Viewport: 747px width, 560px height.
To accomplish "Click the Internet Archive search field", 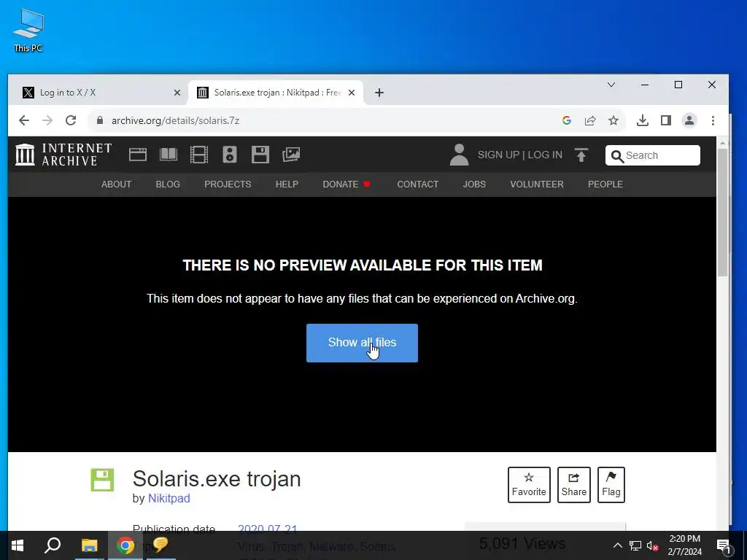I will coord(653,155).
